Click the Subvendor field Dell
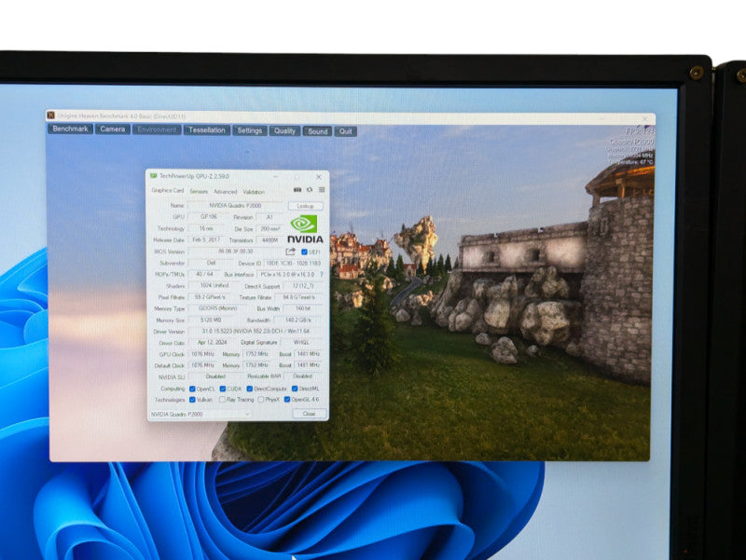Image resolution: width=746 pixels, height=560 pixels. point(212,263)
